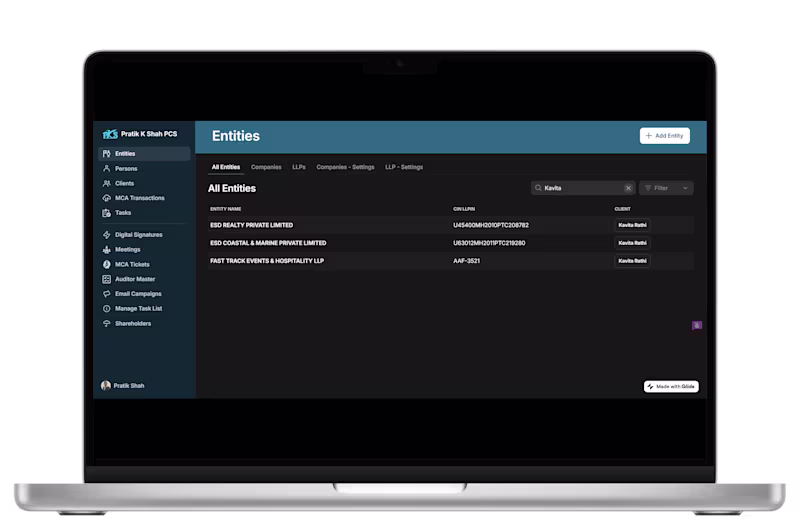The height and width of the screenshot is (520, 800).
Task: Click the Shareholders icon in sidebar
Action: pyautogui.click(x=107, y=324)
